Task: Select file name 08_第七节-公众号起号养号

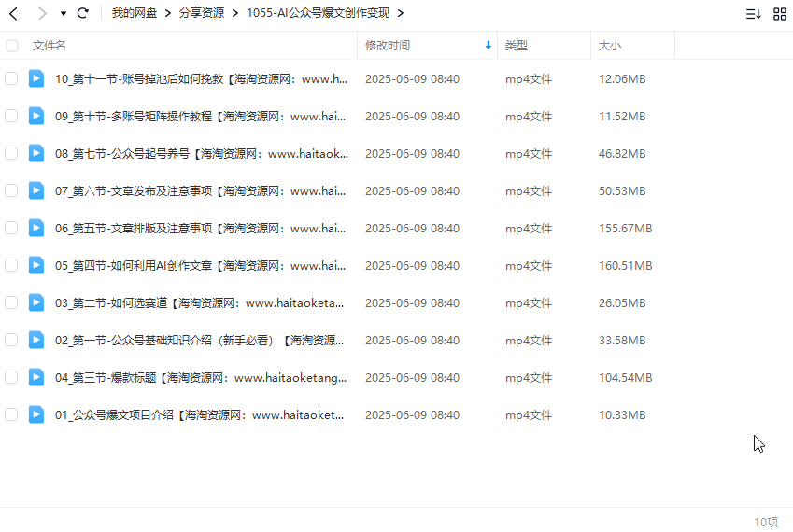Action: pos(202,154)
